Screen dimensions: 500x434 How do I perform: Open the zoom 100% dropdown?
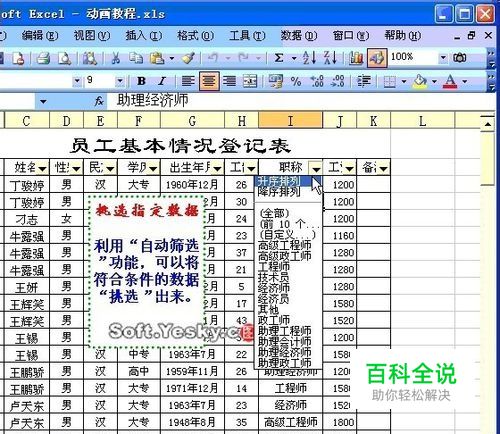click(x=443, y=58)
